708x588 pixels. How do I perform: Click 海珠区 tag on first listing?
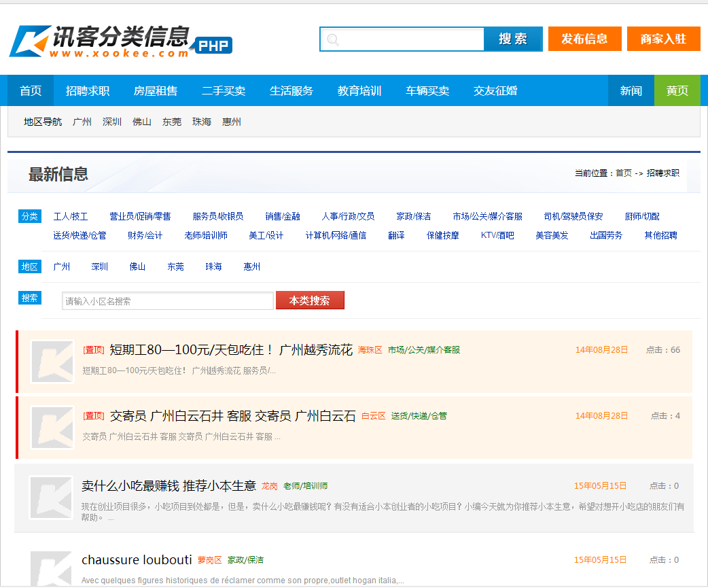point(370,350)
